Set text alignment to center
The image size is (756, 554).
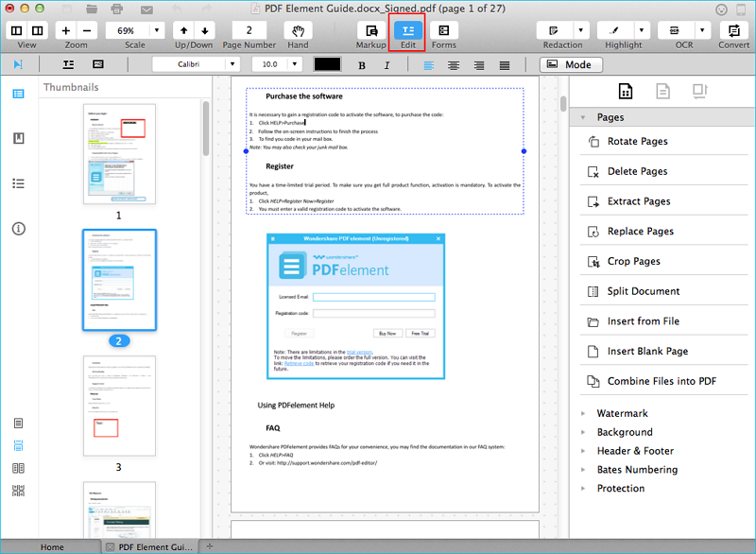coord(454,65)
